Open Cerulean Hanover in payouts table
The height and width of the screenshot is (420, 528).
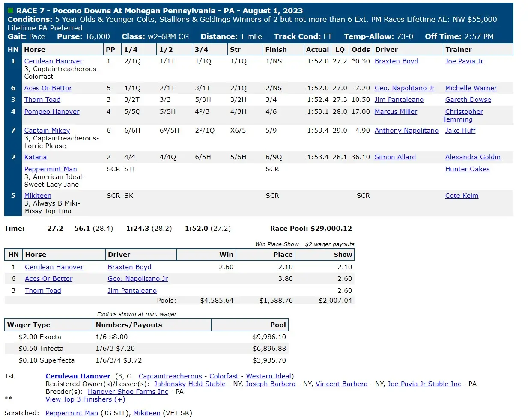click(54, 267)
